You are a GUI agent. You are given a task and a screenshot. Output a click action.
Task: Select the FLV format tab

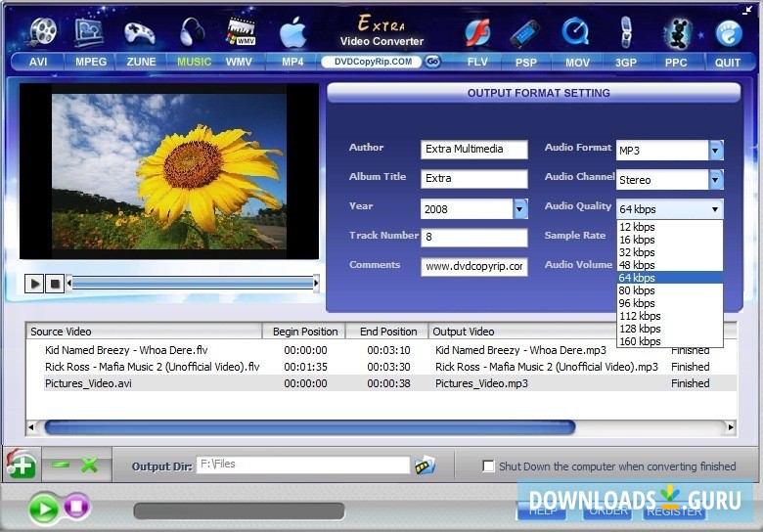pyautogui.click(x=477, y=63)
